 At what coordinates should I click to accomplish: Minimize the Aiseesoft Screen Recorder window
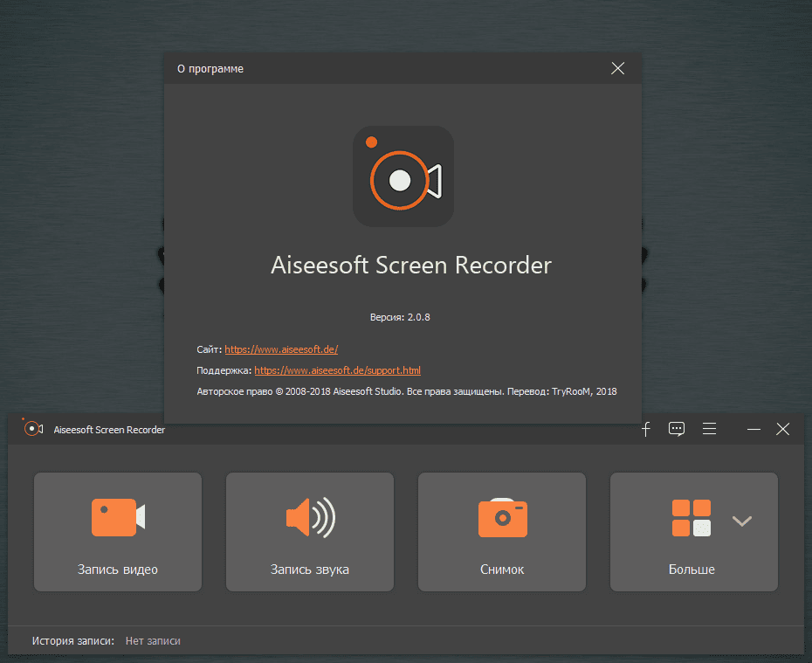pyautogui.click(x=754, y=430)
